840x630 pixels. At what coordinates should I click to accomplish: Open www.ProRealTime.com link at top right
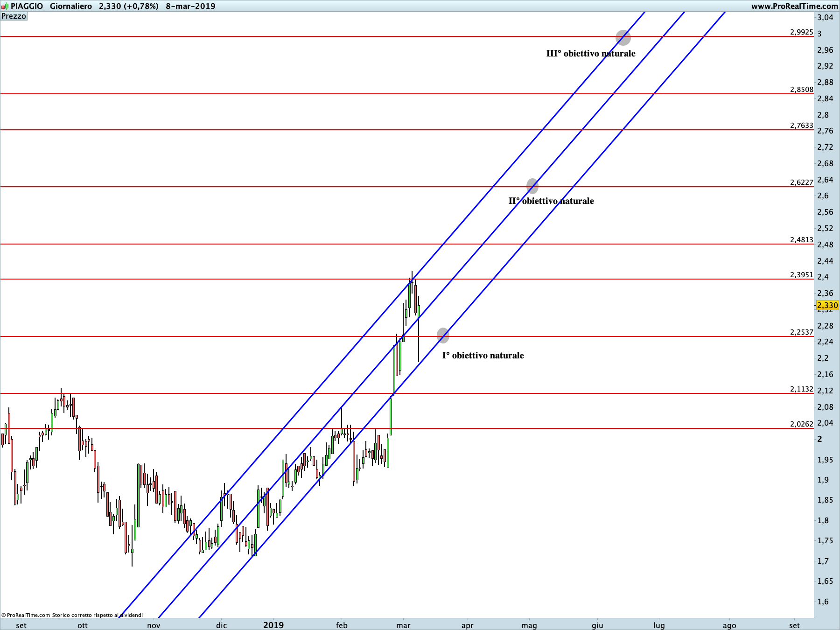click(794, 6)
